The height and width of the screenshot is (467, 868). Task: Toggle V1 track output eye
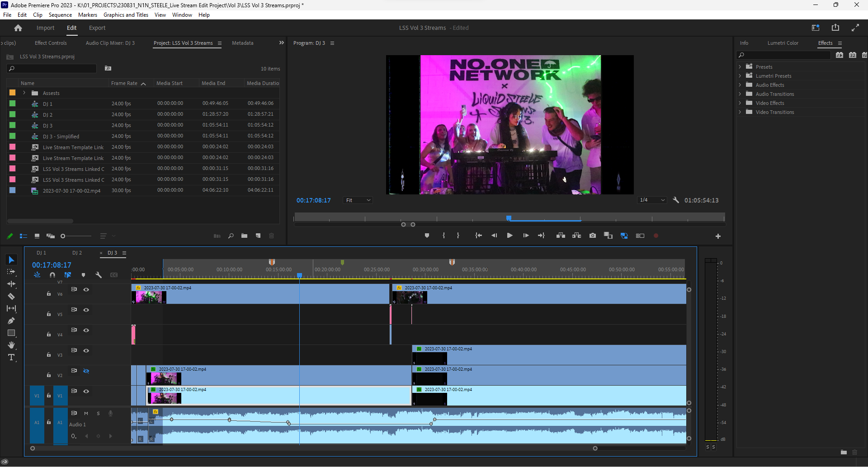(x=86, y=391)
